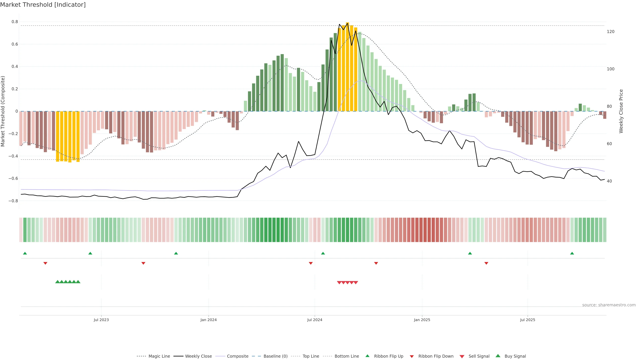The image size is (644, 362).
Task: Click the last red Sell Signal triangle
Action: point(356,283)
